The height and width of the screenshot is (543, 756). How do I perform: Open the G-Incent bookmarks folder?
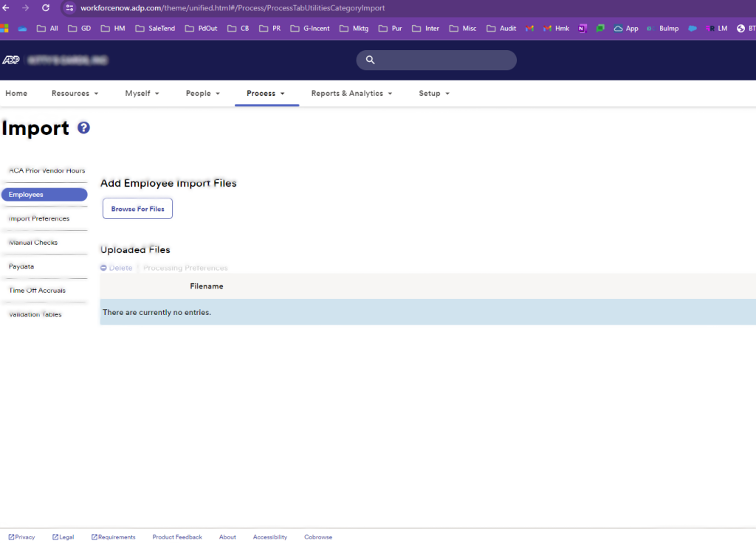pyautogui.click(x=309, y=29)
